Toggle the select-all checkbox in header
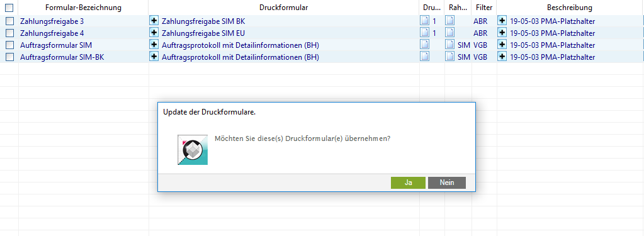This screenshot has width=644, height=236. 9,8
